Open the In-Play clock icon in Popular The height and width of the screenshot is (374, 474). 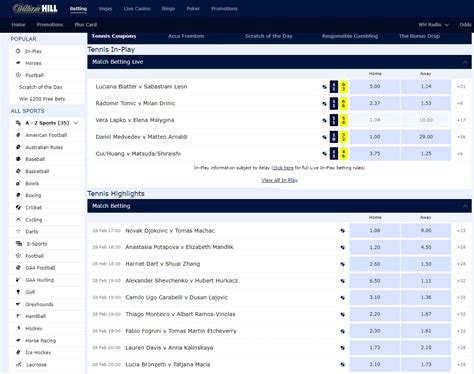(x=18, y=51)
